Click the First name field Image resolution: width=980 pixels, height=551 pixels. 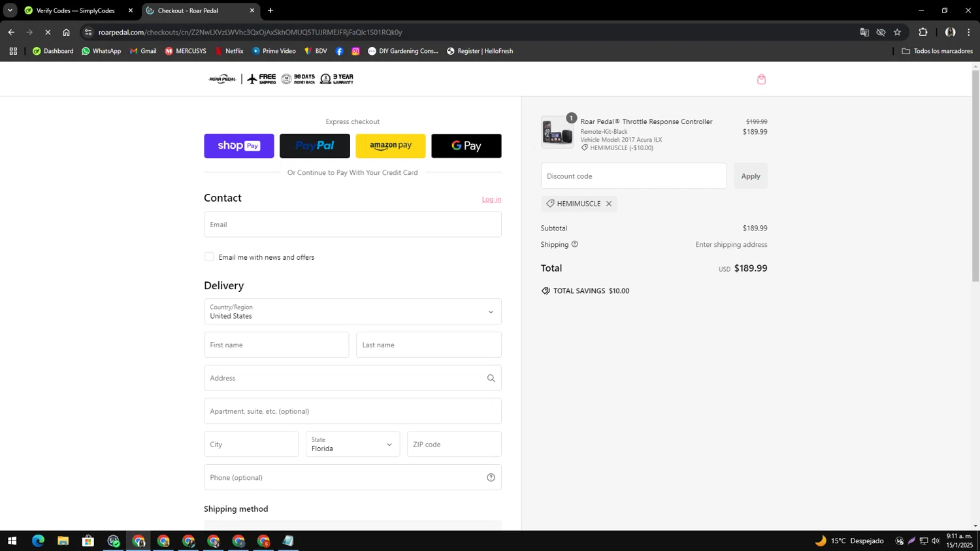[276, 345]
